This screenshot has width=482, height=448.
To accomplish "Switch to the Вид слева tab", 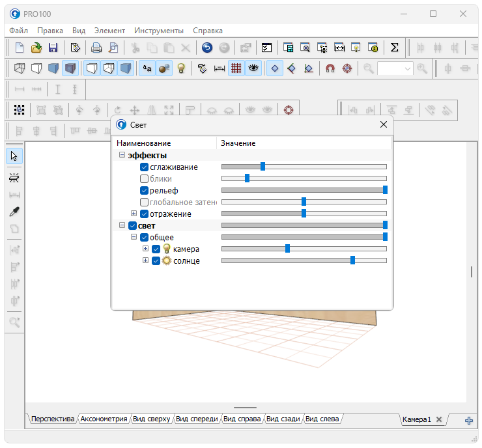I will pyautogui.click(x=322, y=419).
